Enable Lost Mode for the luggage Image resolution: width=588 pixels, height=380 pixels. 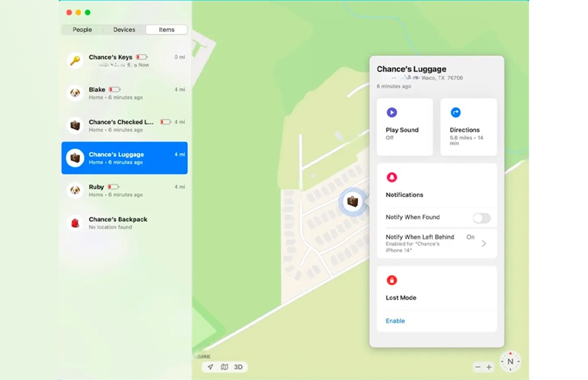coord(395,321)
